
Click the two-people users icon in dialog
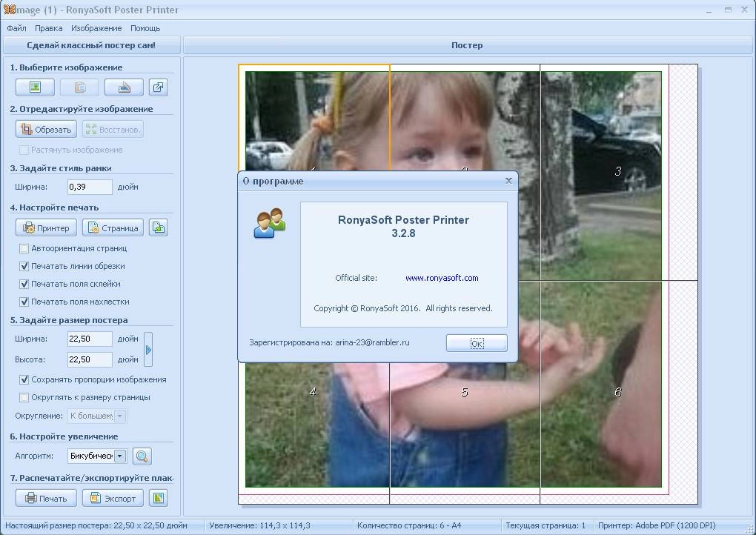270,223
